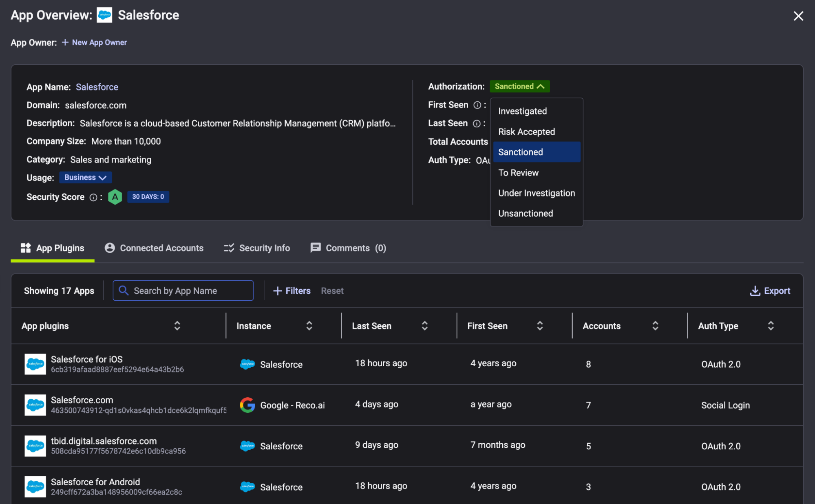The width and height of the screenshot is (815, 504).
Task: Set authorization to Unsanctioned
Action: [x=537, y=213]
